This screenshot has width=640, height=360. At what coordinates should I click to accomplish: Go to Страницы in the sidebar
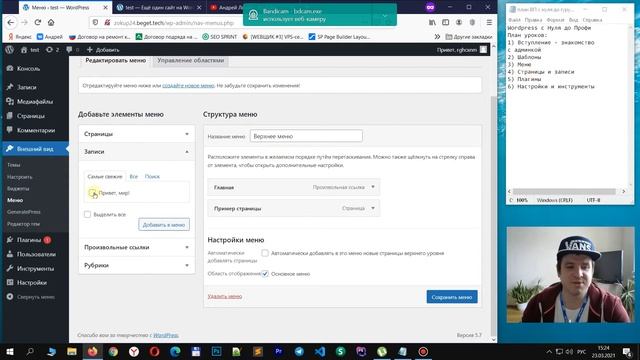tap(31, 116)
